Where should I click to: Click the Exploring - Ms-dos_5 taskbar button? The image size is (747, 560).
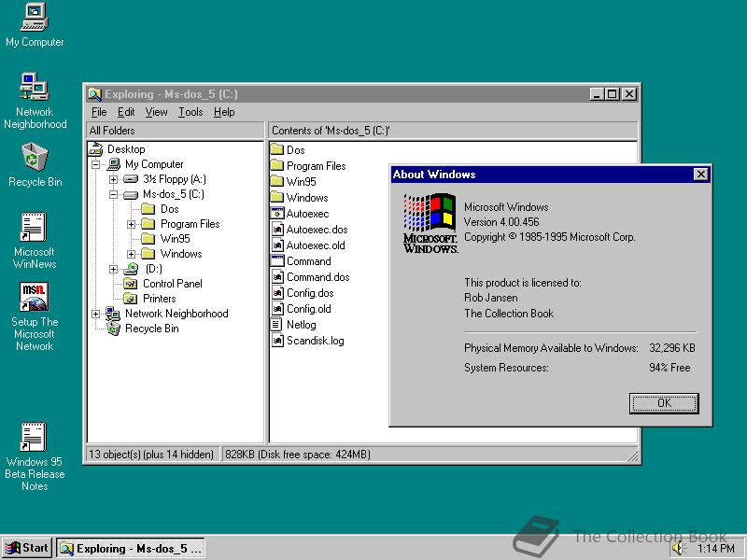click(x=131, y=548)
